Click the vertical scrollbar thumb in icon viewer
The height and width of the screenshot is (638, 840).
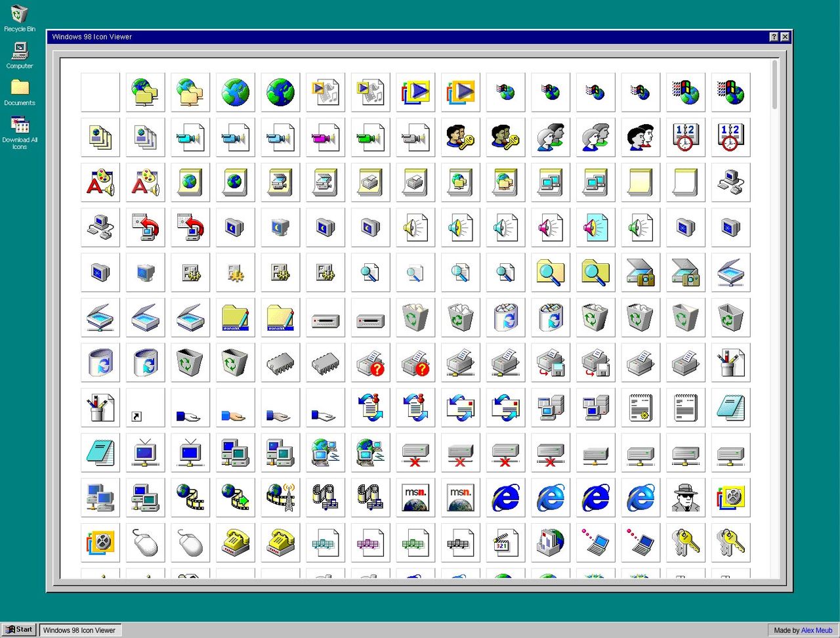click(x=775, y=85)
